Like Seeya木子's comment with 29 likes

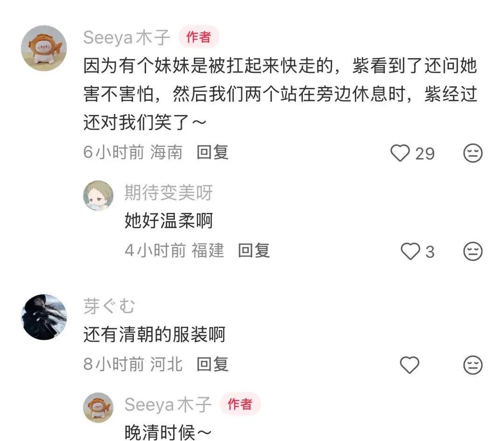pyautogui.click(x=400, y=153)
